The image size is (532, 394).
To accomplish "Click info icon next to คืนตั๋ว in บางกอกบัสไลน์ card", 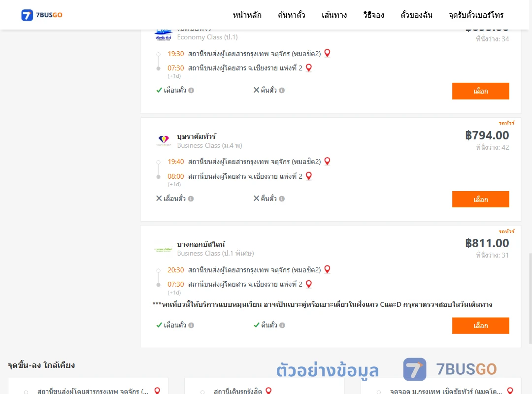I will (282, 325).
